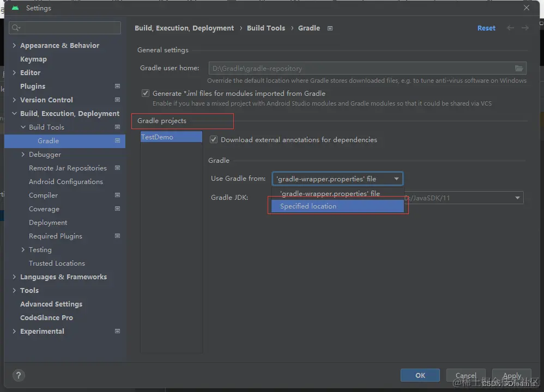Open Keymap settings
The image size is (544, 392).
pos(33,59)
